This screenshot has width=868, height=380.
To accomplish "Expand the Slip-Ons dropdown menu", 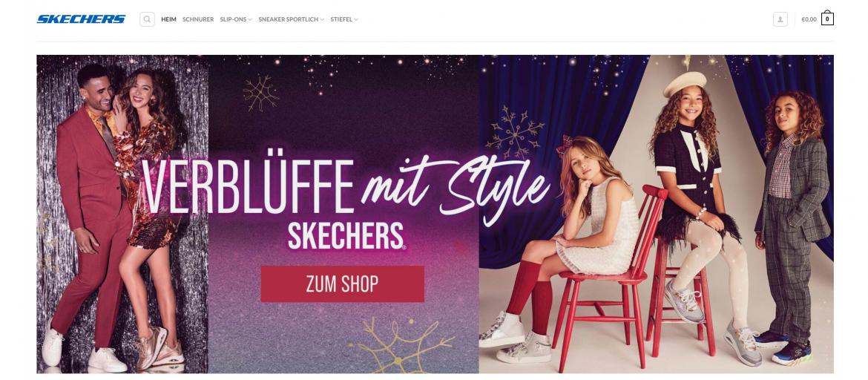I will 236,19.
